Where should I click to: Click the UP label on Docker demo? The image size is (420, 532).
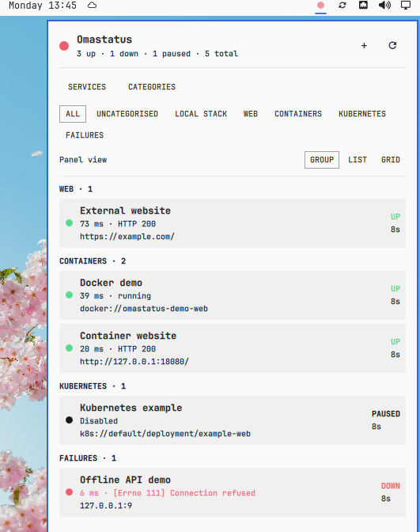pos(395,289)
